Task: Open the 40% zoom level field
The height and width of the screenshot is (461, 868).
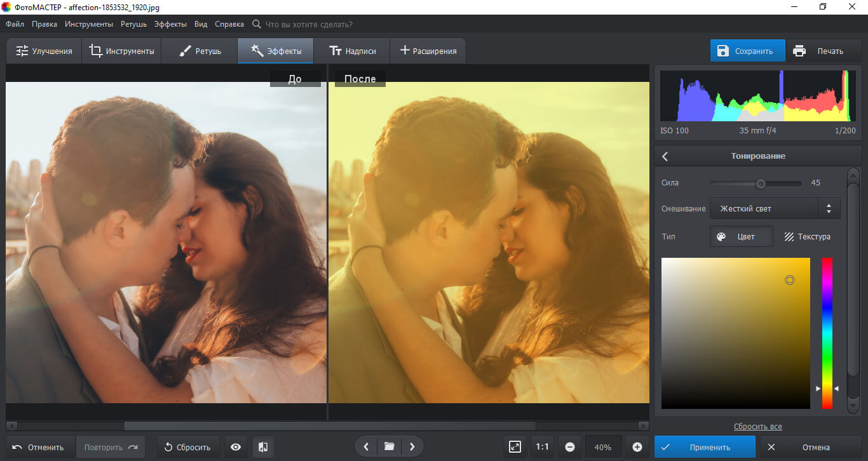Action: click(602, 447)
